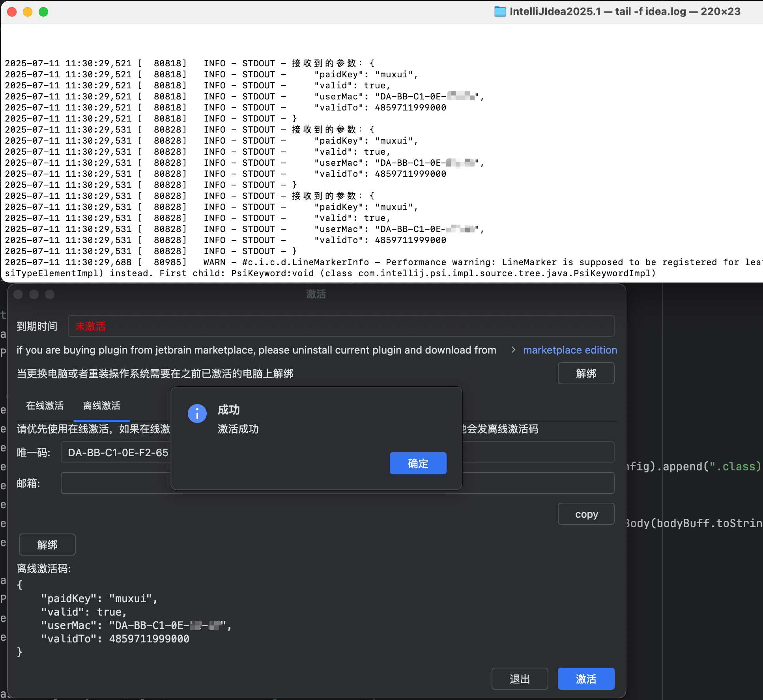
Task: Close the terminal window with red button
Action: [x=12, y=12]
